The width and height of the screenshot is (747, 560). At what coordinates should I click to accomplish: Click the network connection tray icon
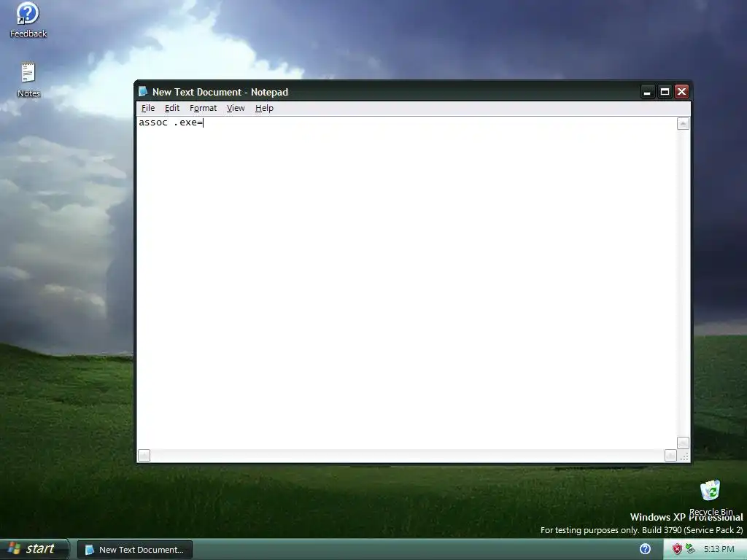coord(690,549)
